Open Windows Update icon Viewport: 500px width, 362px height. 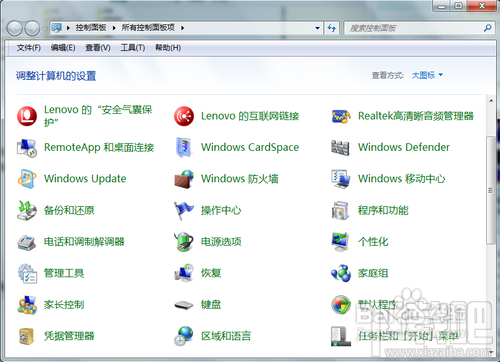click(27, 179)
